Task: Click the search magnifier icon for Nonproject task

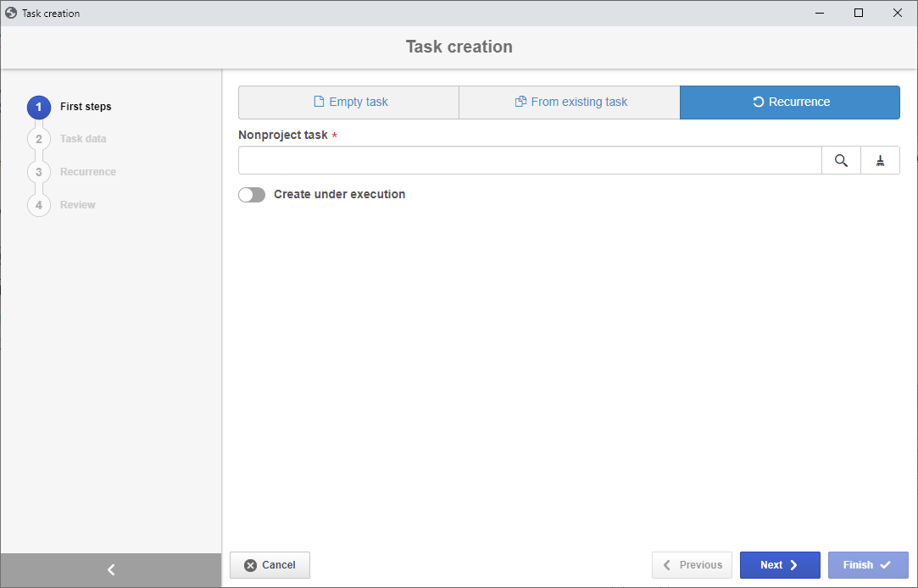Action: tap(841, 160)
